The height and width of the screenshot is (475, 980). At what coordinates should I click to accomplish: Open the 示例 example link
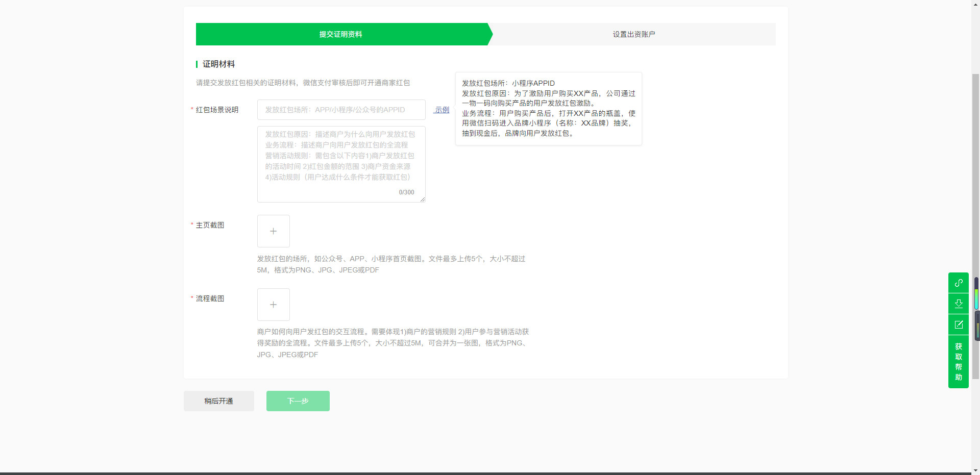point(442,110)
